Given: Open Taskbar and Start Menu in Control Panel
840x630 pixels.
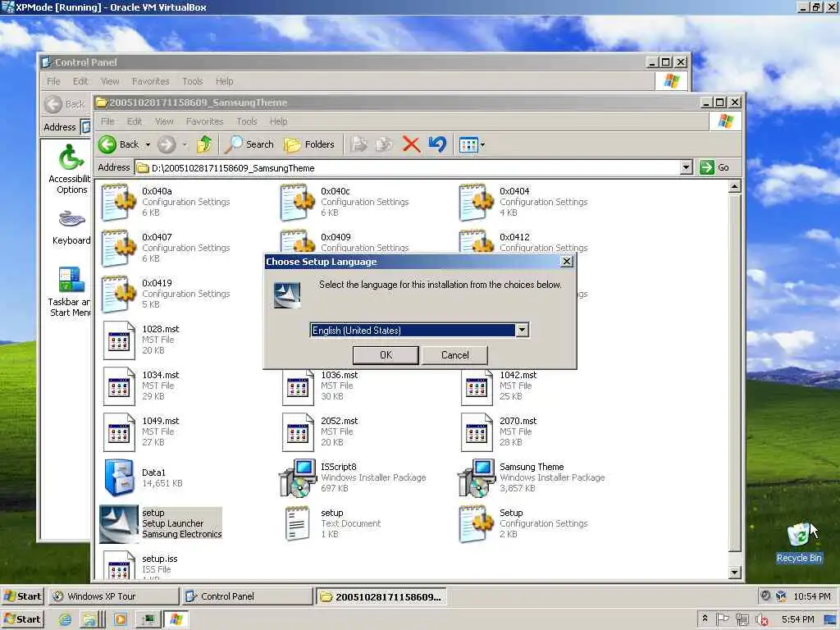Looking at the screenshot, I should pyautogui.click(x=71, y=292).
